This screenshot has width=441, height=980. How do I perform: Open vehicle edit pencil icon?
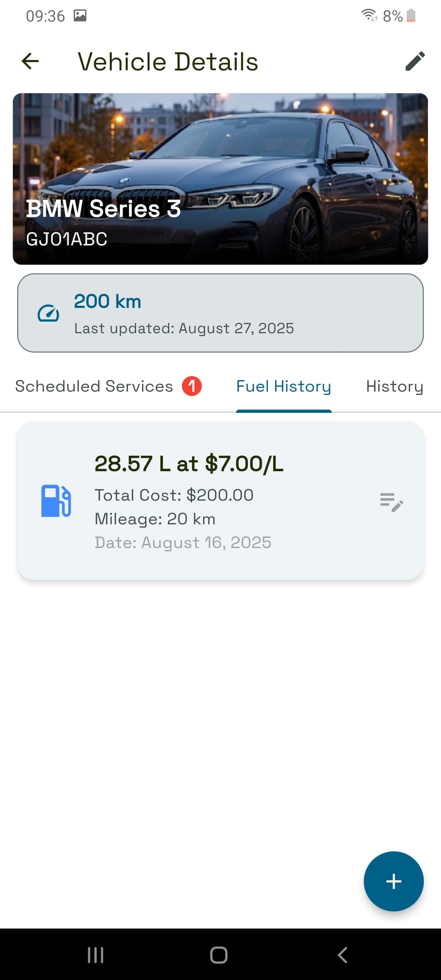(415, 61)
